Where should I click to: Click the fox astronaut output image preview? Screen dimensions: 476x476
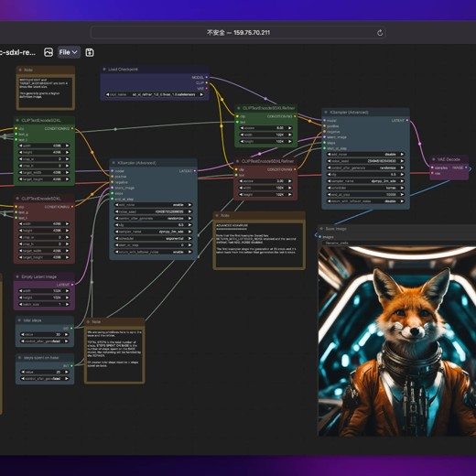[x=397, y=341]
